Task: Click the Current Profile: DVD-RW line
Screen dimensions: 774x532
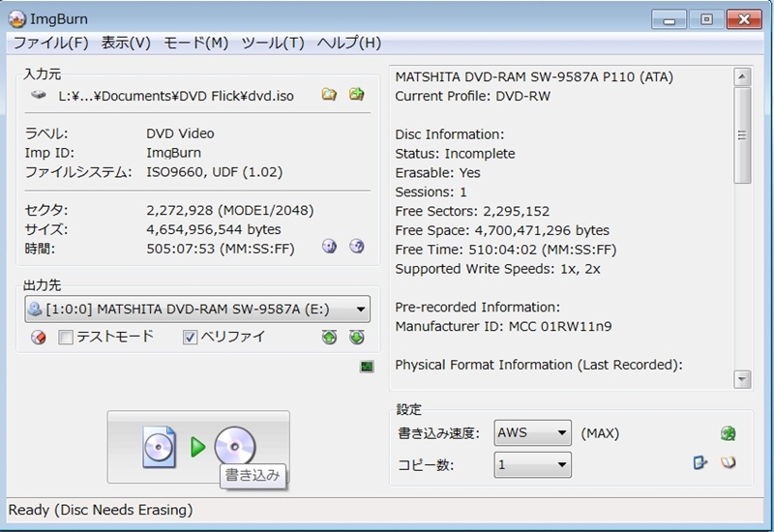Action: pyautogui.click(x=472, y=96)
